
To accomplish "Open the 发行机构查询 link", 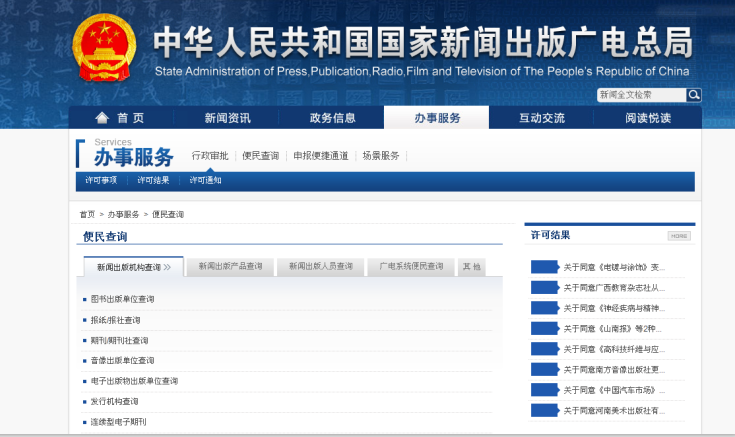I will (114, 401).
